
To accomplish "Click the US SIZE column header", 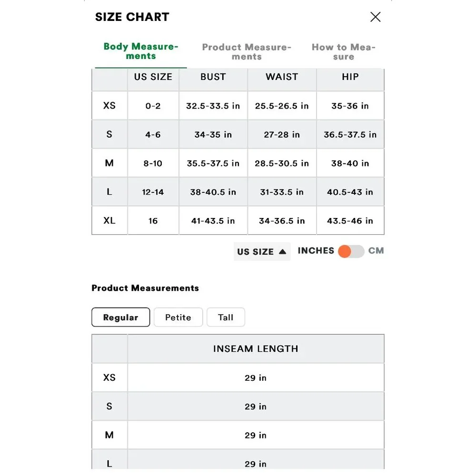I will pos(153,77).
